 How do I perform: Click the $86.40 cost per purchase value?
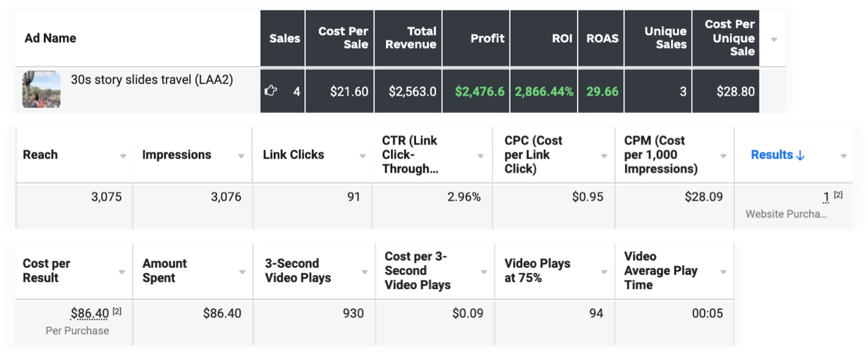(x=90, y=314)
